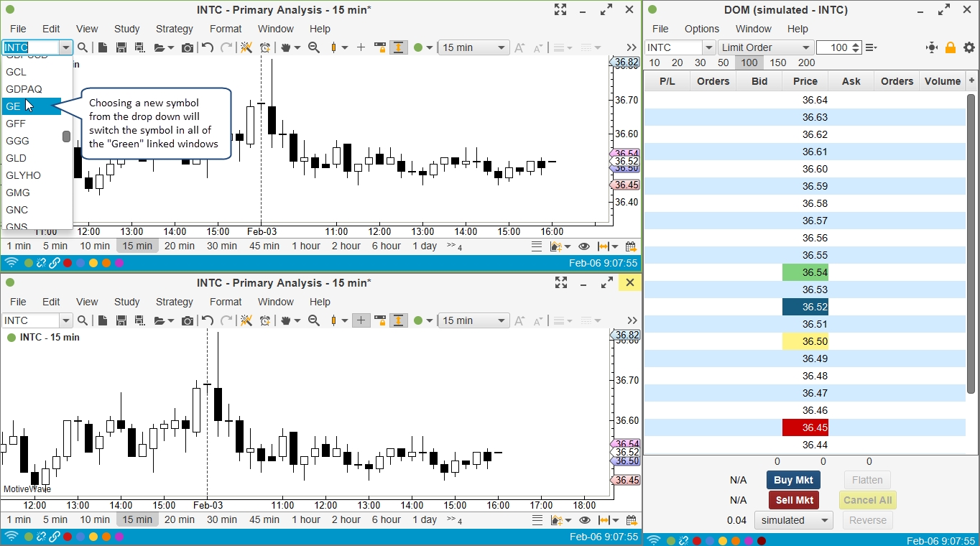Open the alarm clock alerts icon in top chart
This screenshot has width=980, height=546.
265,47
